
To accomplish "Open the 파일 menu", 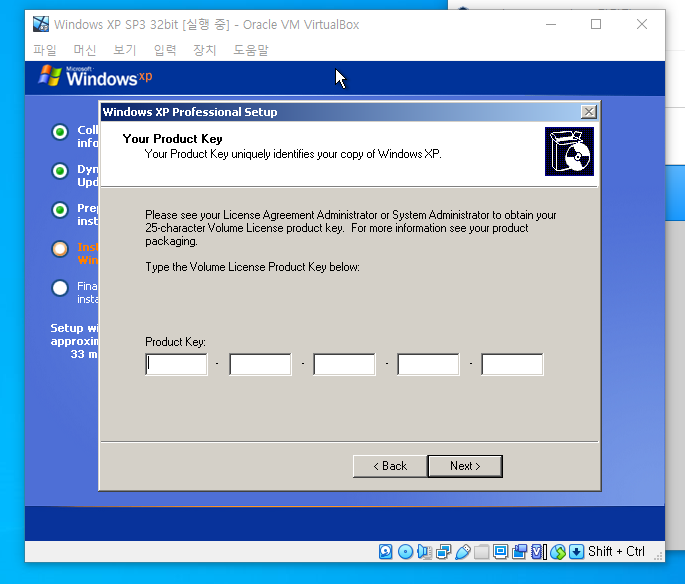I will pyautogui.click(x=45, y=50).
